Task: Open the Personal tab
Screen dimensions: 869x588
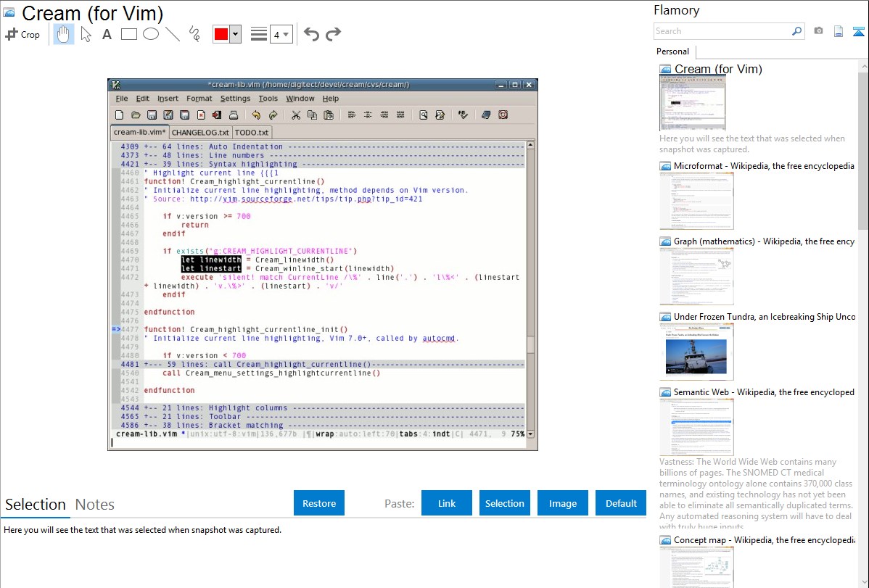Action: (673, 51)
